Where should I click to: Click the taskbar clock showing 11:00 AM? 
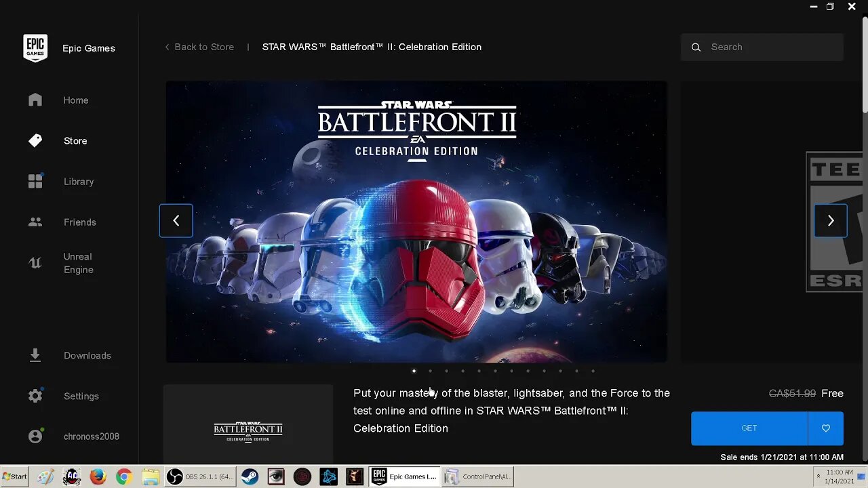tap(840, 476)
